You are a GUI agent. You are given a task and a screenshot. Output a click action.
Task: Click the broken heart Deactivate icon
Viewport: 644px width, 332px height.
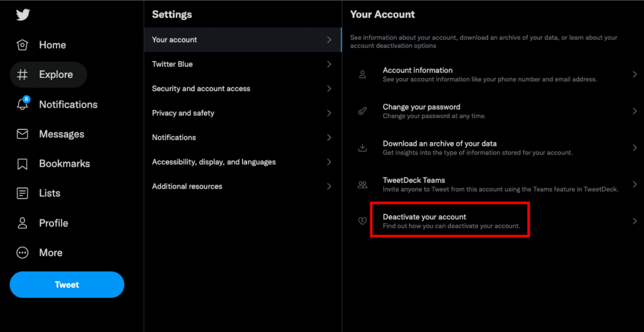[362, 221]
